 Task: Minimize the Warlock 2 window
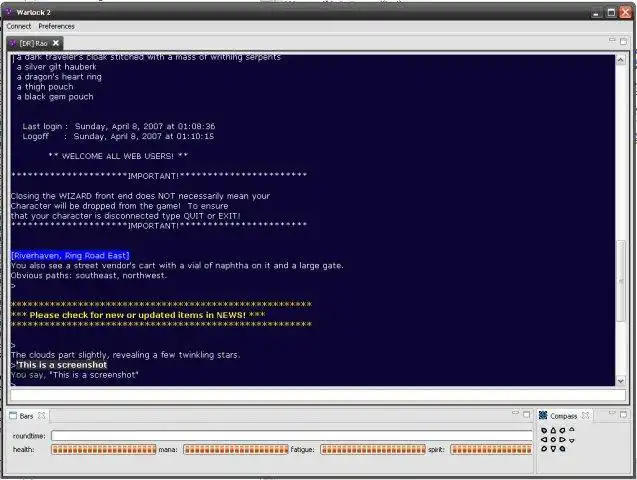596,13
